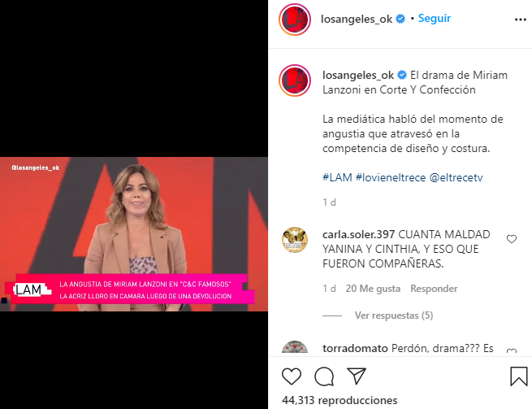Like the post with heart icon
The width and height of the screenshot is (532, 409).
click(292, 376)
